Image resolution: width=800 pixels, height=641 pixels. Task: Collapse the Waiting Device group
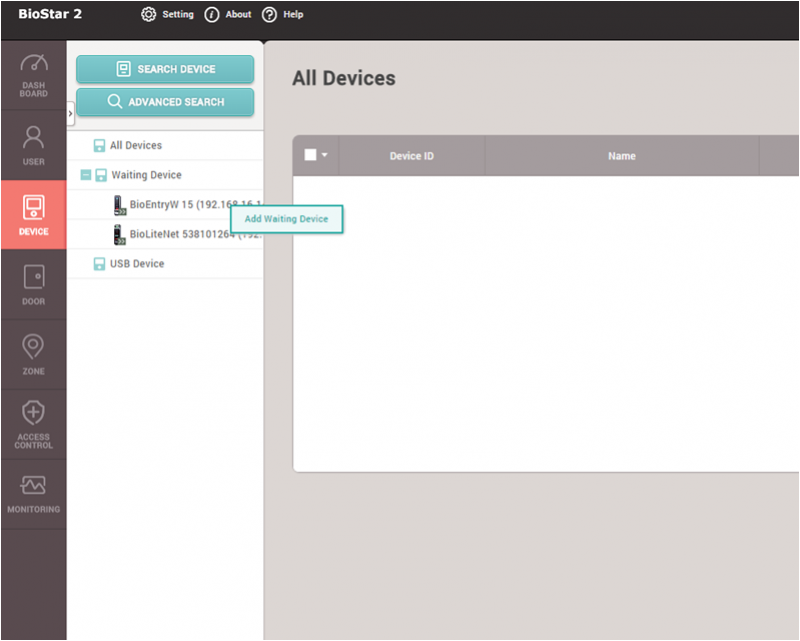tap(88, 175)
